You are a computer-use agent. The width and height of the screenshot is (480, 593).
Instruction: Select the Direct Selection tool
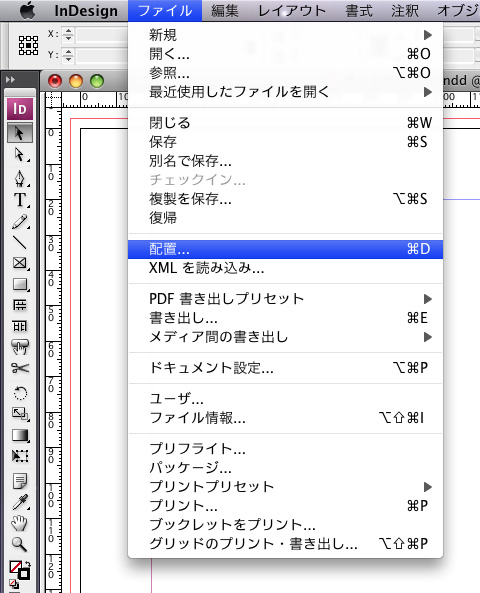(19, 155)
